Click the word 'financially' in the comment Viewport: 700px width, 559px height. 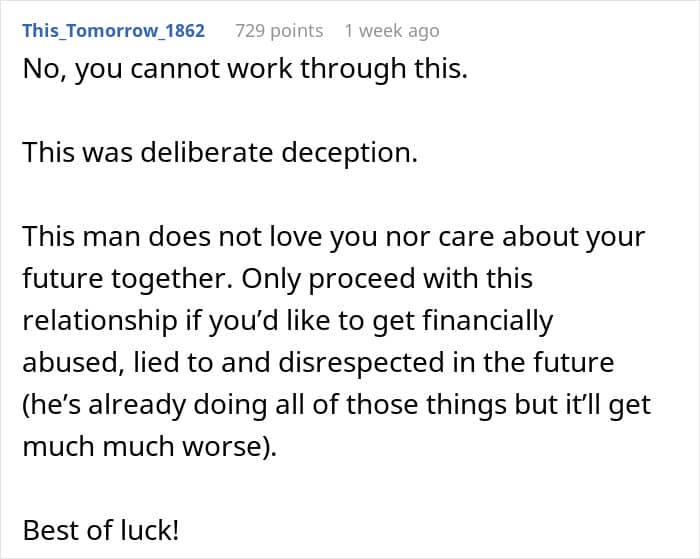point(488,321)
